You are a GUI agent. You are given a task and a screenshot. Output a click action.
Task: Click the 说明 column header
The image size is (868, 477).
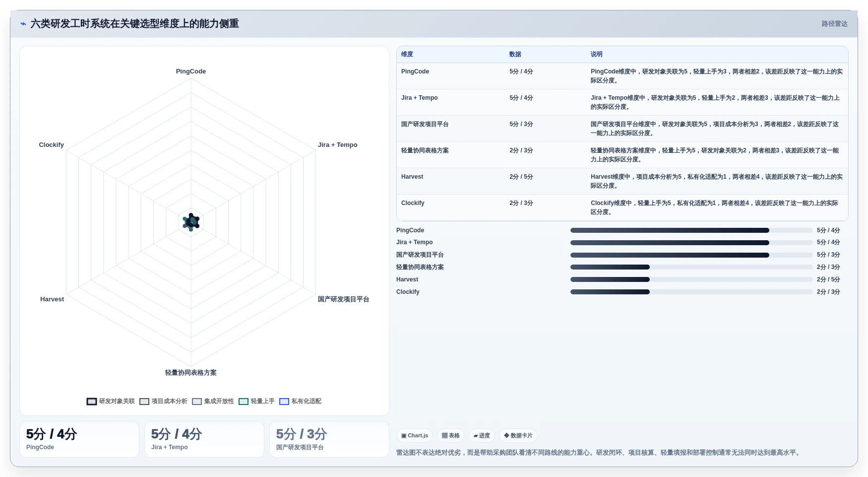click(x=597, y=54)
